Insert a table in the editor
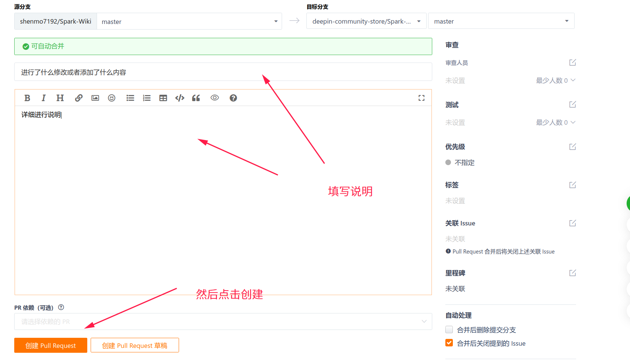Viewport: 630px width, 364px height. [x=163, y=98]
